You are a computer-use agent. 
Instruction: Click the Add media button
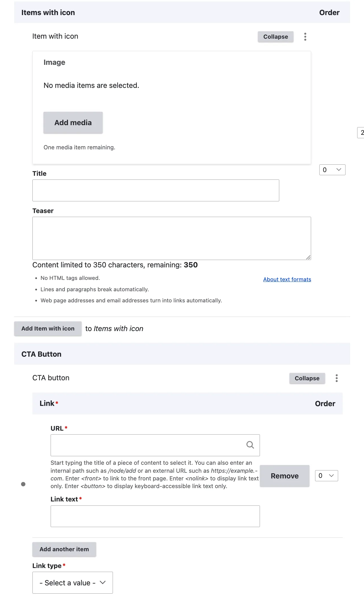pos(73,123)
